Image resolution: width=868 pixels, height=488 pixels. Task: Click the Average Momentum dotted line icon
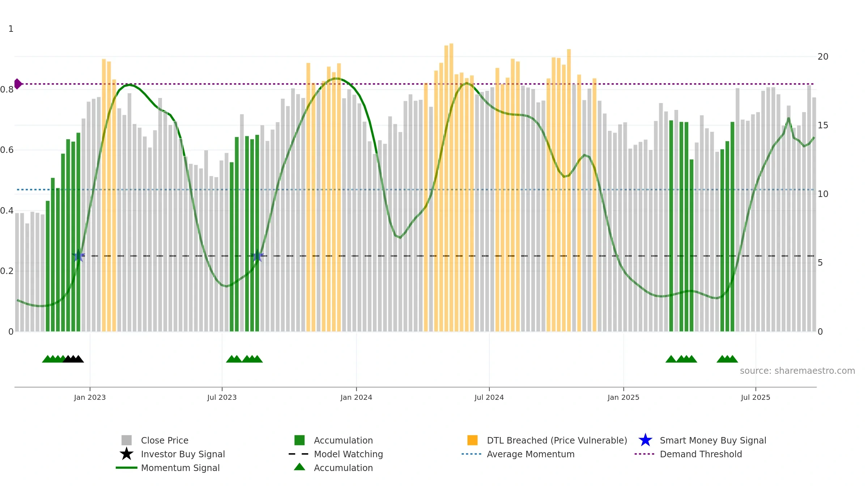[x=472, y=454]
